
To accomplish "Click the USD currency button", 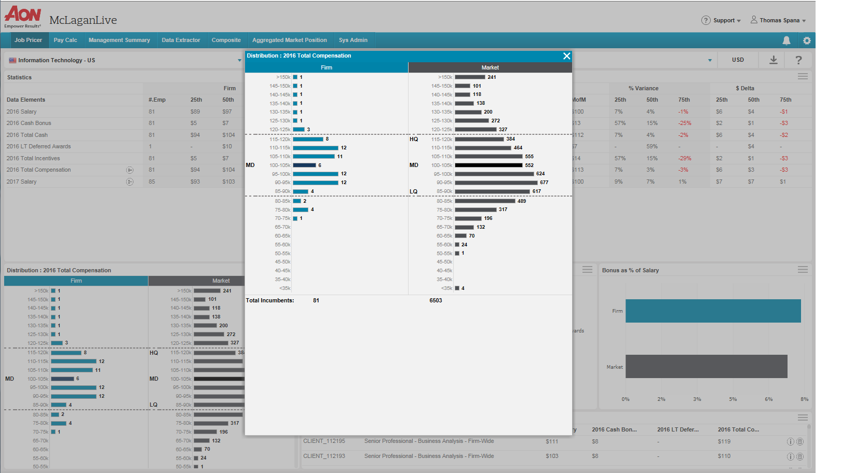I will point(738,60).
